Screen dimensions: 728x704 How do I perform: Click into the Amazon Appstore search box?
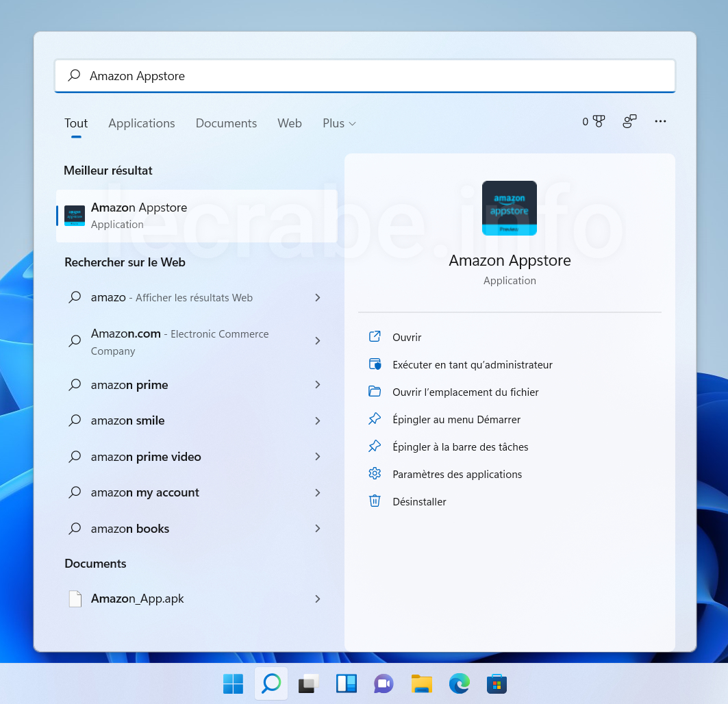pos(365,76)
